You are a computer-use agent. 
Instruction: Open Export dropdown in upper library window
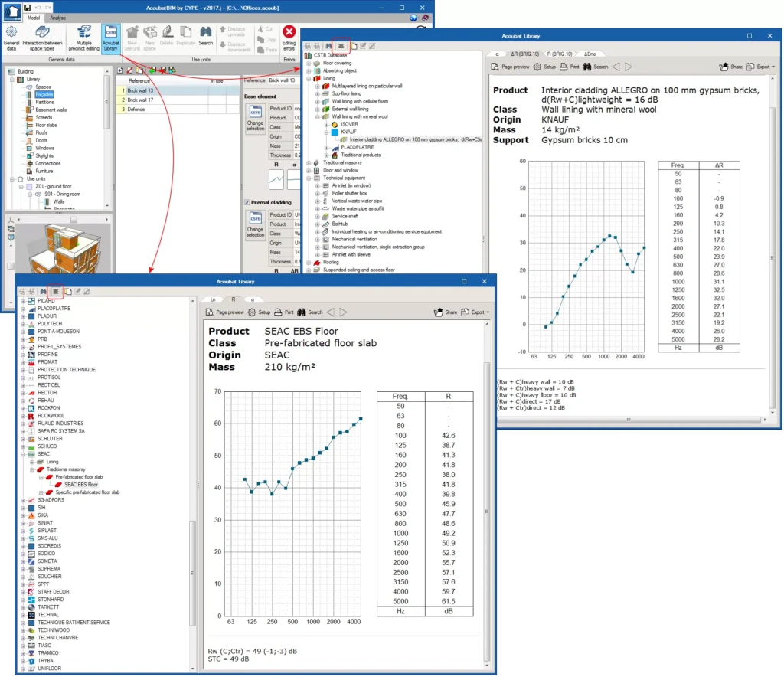pyautogui.click(x=760, y=67)
